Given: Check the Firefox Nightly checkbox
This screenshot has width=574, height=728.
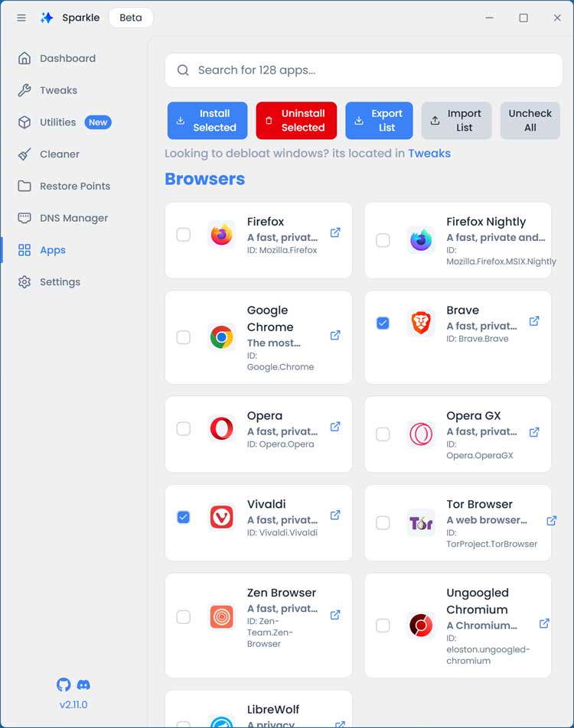Looking at the screenshot, I should 383,240.
